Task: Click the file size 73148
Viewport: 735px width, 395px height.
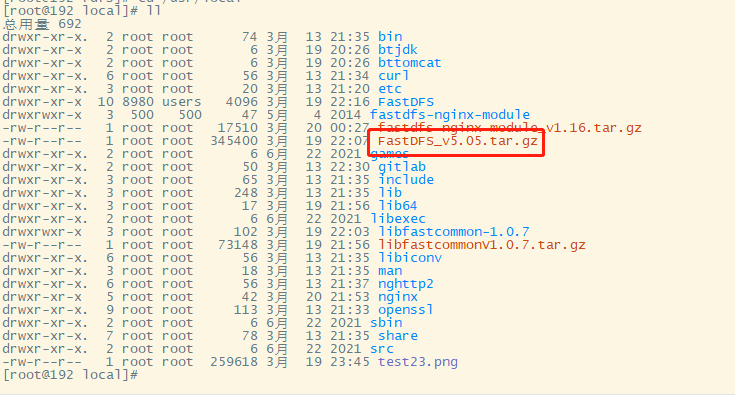Action: tap(238, 245)
